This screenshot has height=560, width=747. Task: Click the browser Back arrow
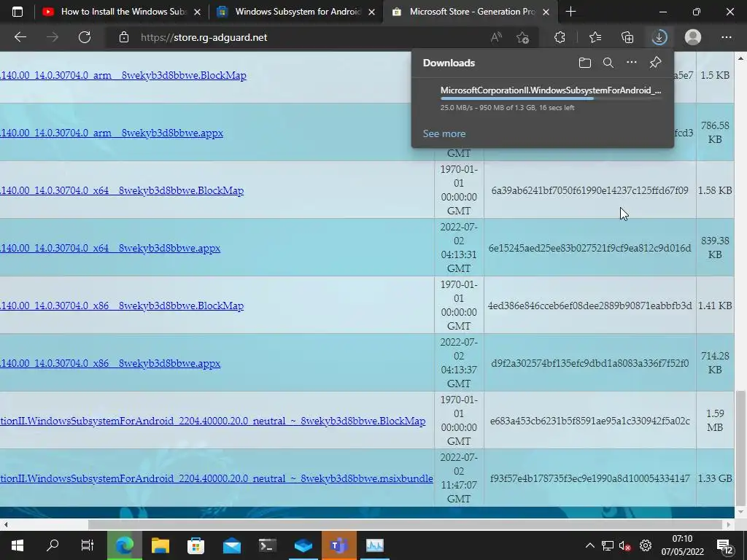click(x=20, y=37)
